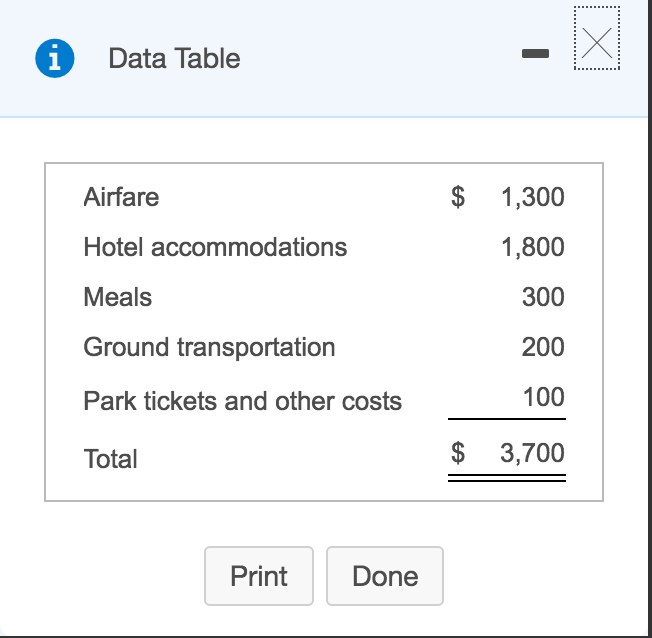Click the Ground transportation label
Screen dimensions: 652x638
209,348
